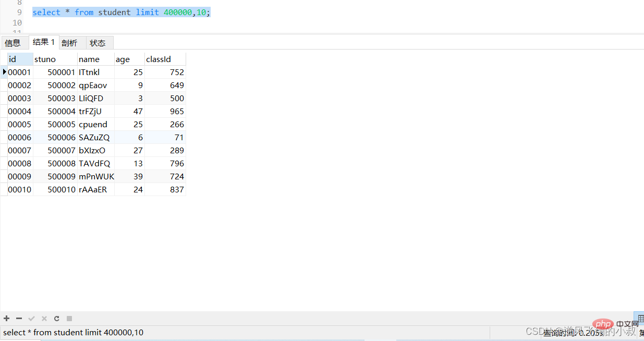
Task: Sort by the id column header
Action: pyautogui.click(x=20, y=59)
